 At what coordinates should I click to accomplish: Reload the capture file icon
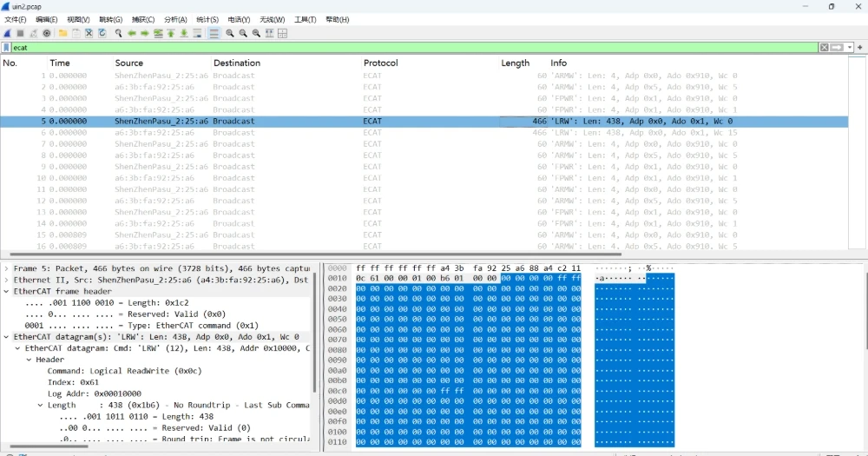point(102,33)
